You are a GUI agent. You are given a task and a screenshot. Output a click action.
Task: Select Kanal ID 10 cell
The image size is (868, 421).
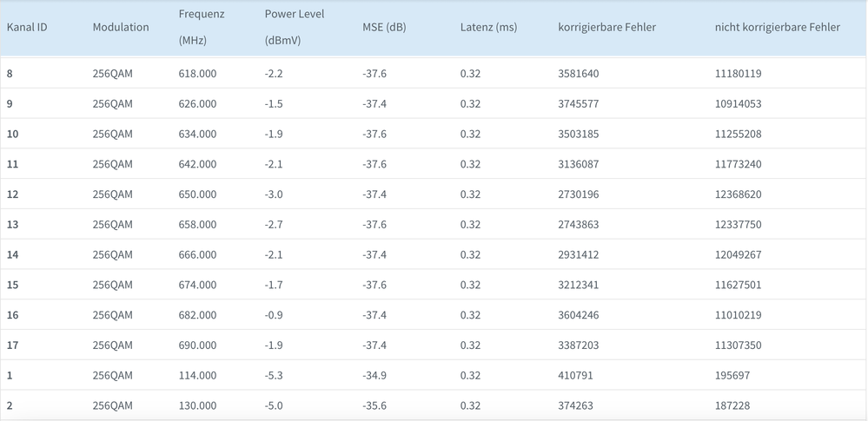[x=13, y=134]
